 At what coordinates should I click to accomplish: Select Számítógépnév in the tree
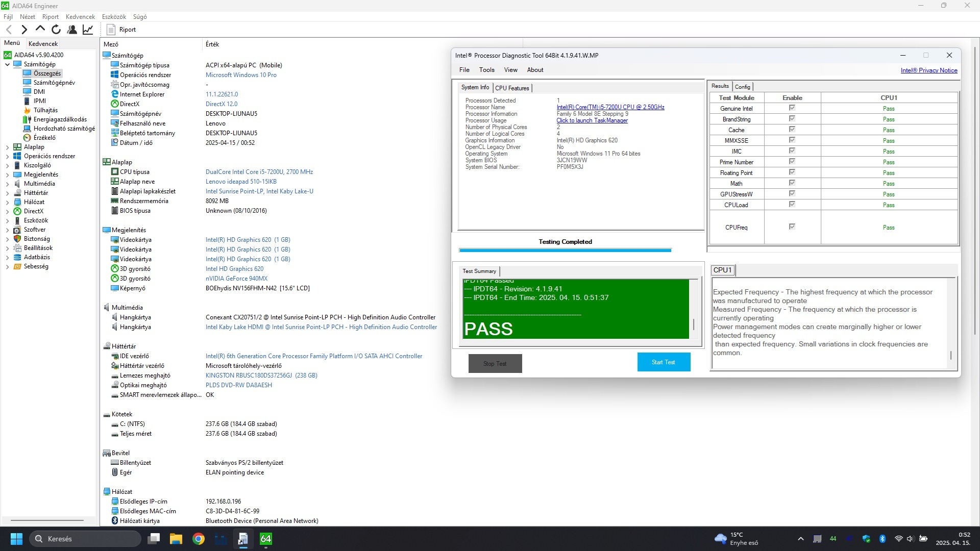54,83
